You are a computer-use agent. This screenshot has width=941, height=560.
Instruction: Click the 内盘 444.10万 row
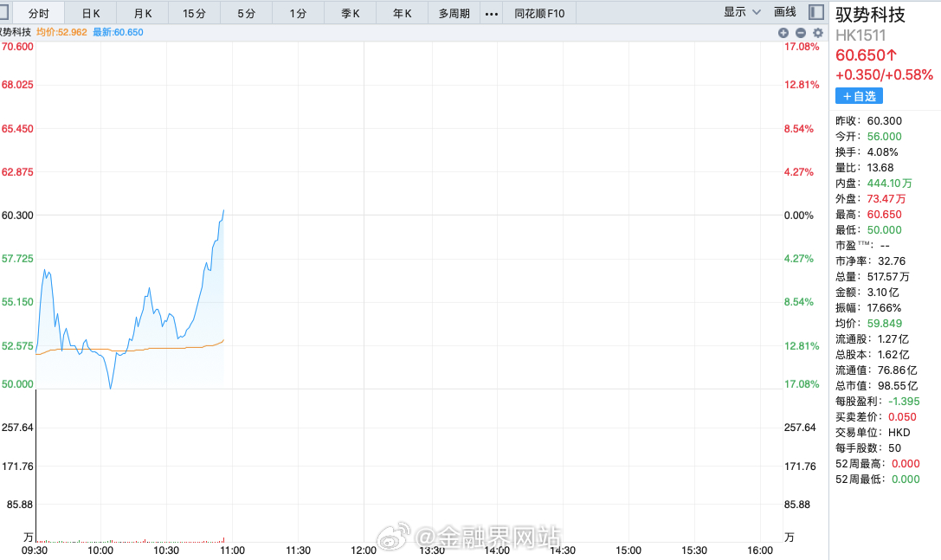point(873,183)
